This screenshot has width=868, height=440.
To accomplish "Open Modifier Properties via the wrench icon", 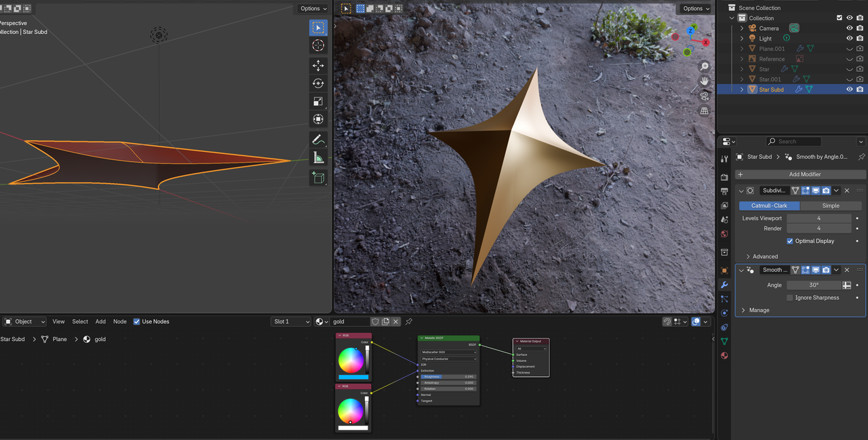I will click(724, 285).
